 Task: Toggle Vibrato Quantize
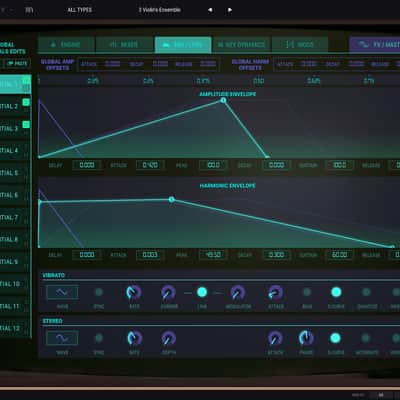click(x=366, y=292)
